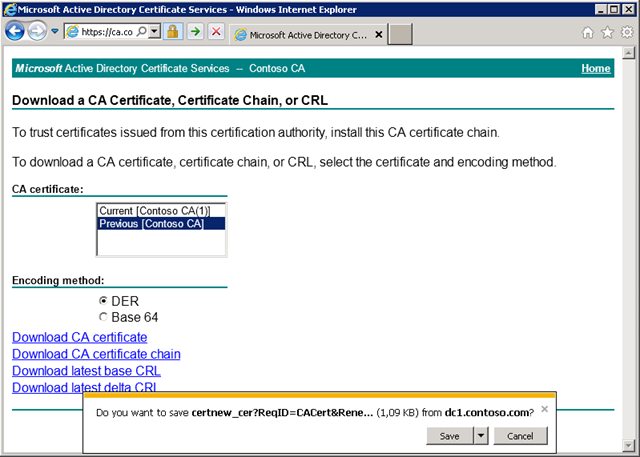Open a new blank tab
The height and width of the screenshot is (457, 640).
click(x=400, y=34)
